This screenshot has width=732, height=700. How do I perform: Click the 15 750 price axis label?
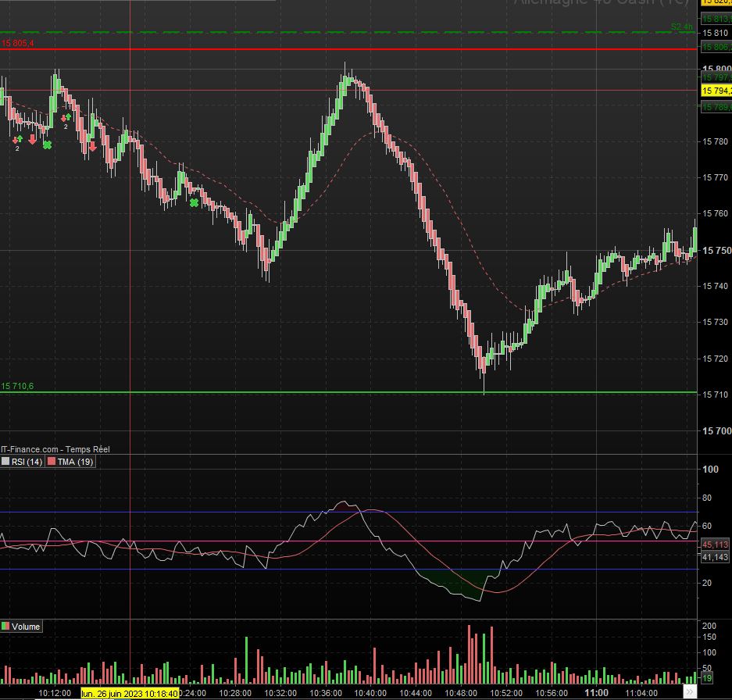tap(716, 250)
